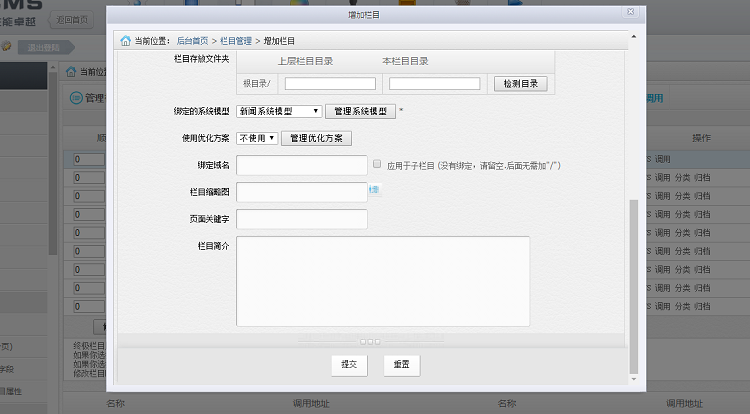Focus the 栏目缩略图 text field
750x414 pixels.
[302, 192]
